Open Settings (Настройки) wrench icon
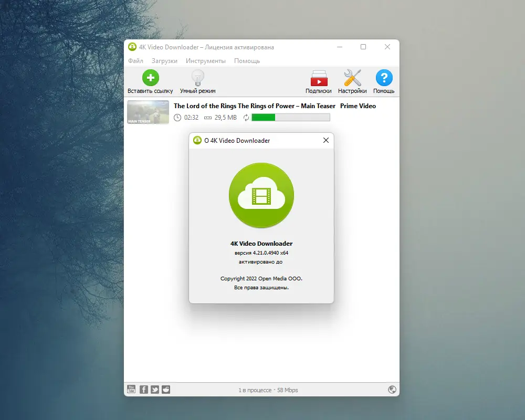525x420 pixels. pos(352,78)
